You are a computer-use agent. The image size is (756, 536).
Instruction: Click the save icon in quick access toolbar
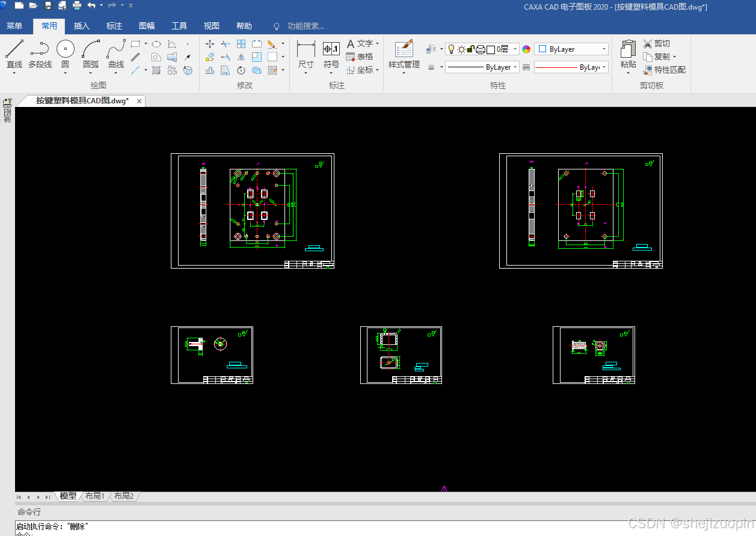[48, 5]
